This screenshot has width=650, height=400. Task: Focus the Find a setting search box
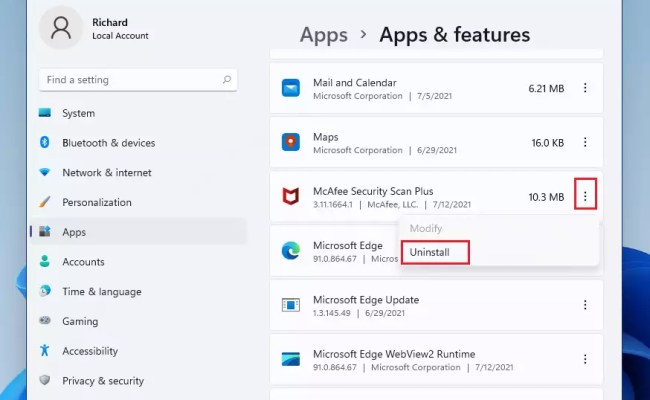138,80
